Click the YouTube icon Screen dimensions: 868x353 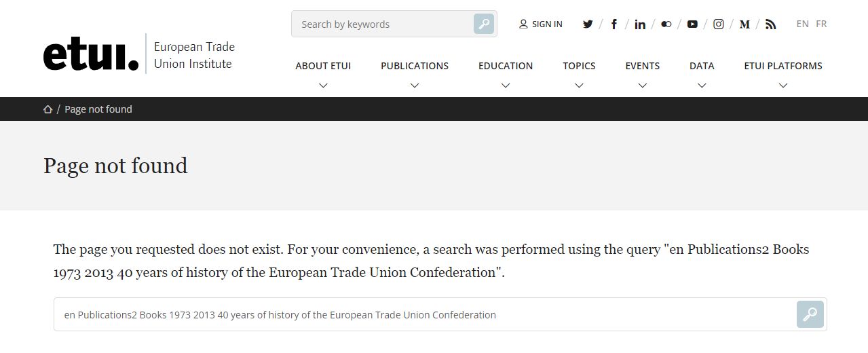pyautogui.click(x=692, y=24)
